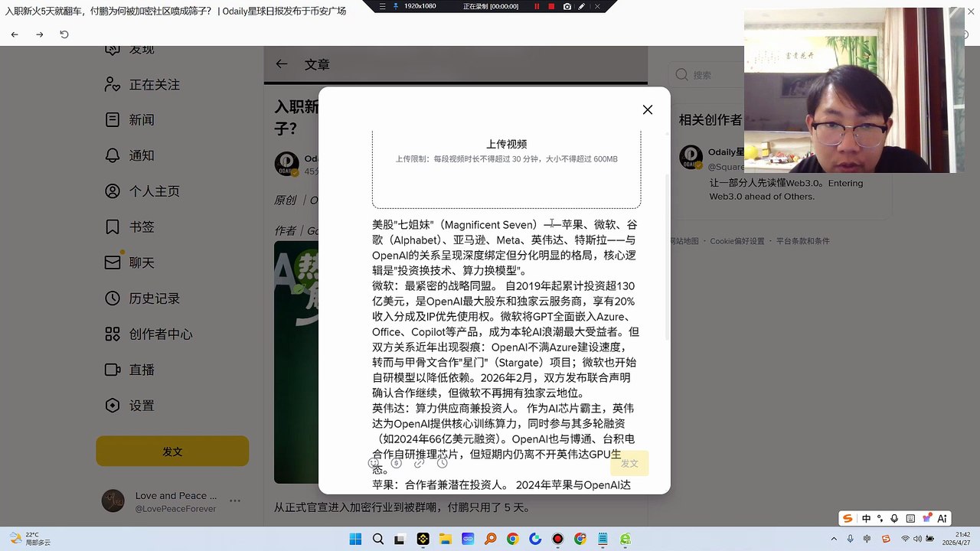Expand hidden system tray icons
Image resolution: width=980 pixels, height=551 pixels.
pos(835,540)
